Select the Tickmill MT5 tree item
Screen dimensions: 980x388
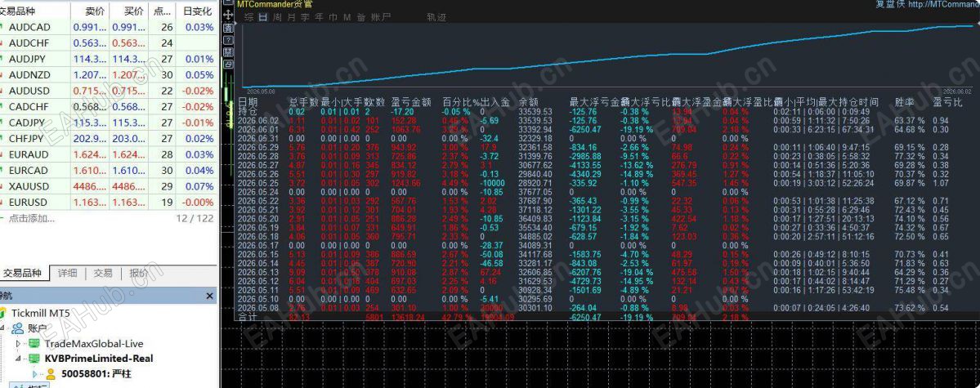coord(39,312)
